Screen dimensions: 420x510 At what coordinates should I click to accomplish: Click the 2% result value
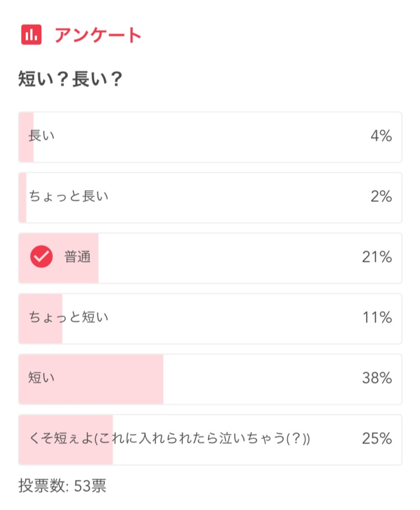381,197
